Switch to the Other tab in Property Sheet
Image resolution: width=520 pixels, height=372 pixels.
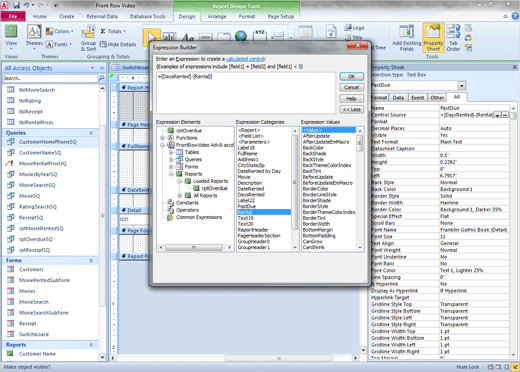point(437,98)
